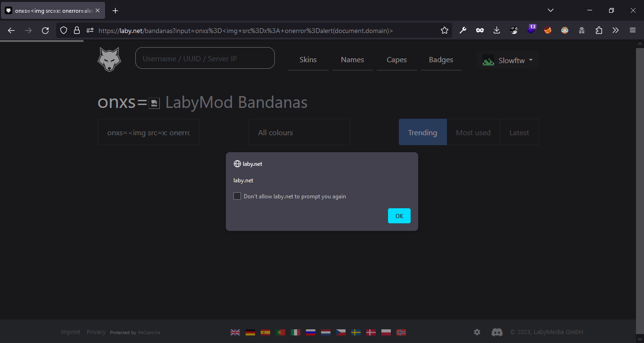The image size is (644, 343).
Task: Click the bandana search input with onxs= text
Action: (149, 132)
